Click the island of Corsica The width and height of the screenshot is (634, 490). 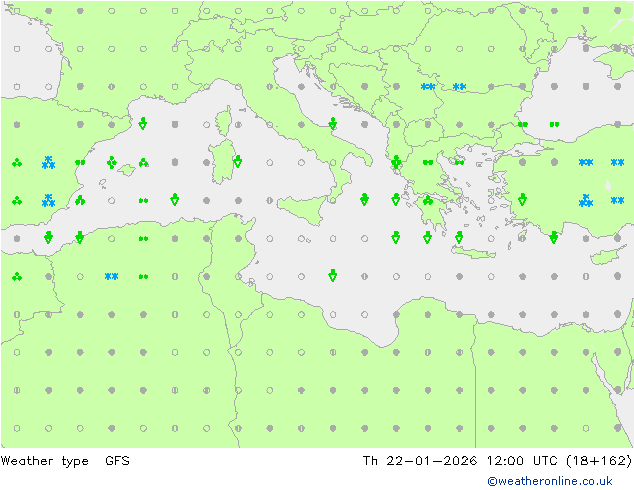click(224, 121)
